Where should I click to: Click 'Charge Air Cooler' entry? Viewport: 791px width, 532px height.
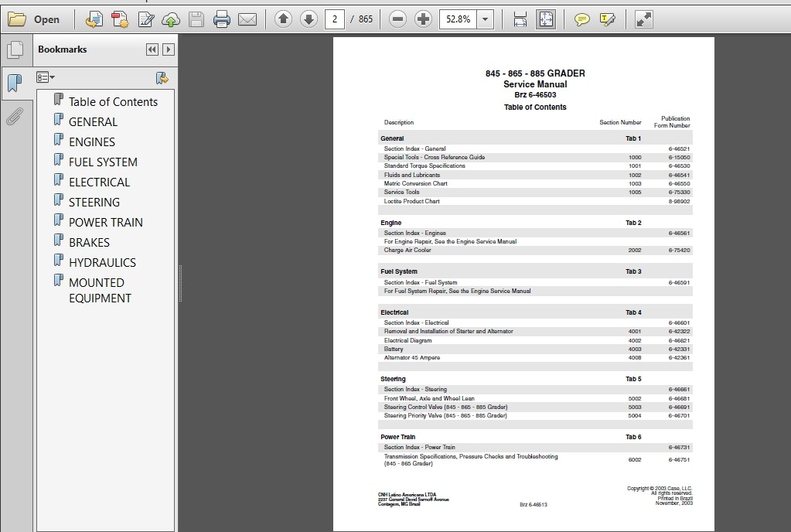pyautogui.click(x=407, y=250)
